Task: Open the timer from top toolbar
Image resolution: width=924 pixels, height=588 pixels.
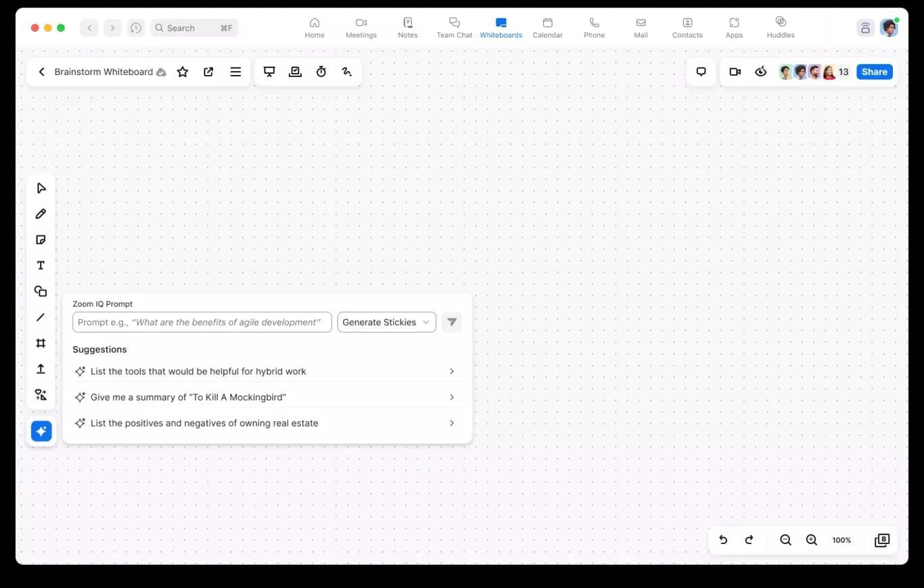Action: click(x=321, y=72)
